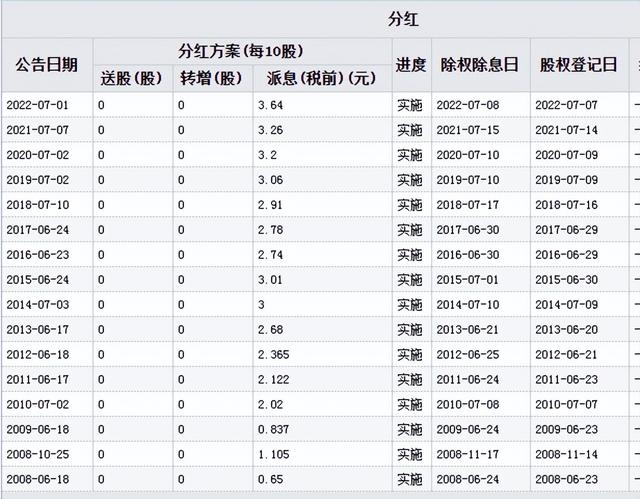Select announcement date 2008-06-18

coord(38,479)
